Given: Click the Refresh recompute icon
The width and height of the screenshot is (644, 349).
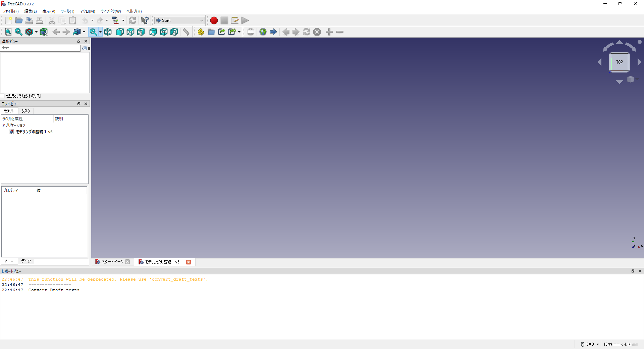Looking at the screenshot, I should pos(132,20).
